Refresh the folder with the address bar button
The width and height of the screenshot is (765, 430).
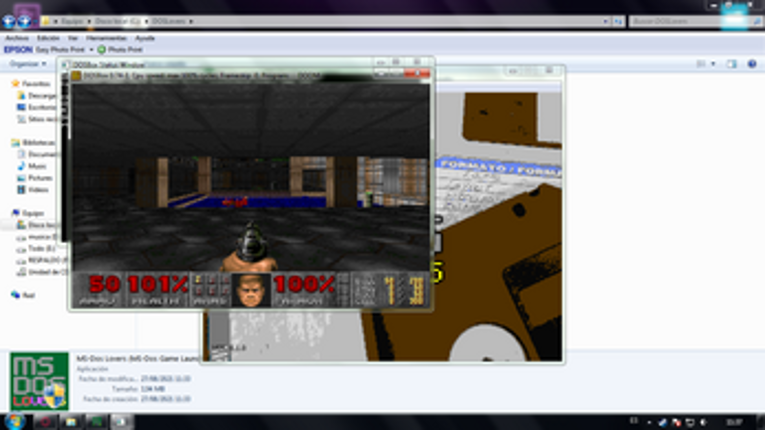click(618, 21)
